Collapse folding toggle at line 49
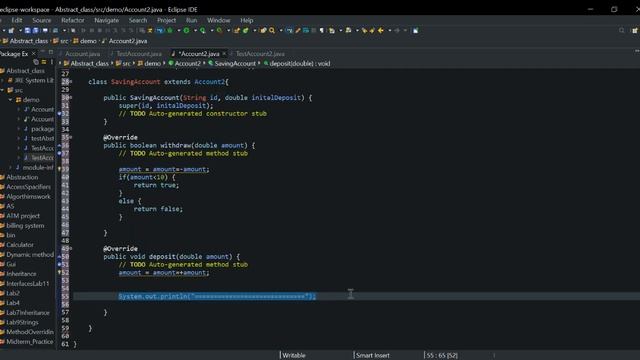Image resolution: width=640 pixels, height=360 pixels. [71, 248]
